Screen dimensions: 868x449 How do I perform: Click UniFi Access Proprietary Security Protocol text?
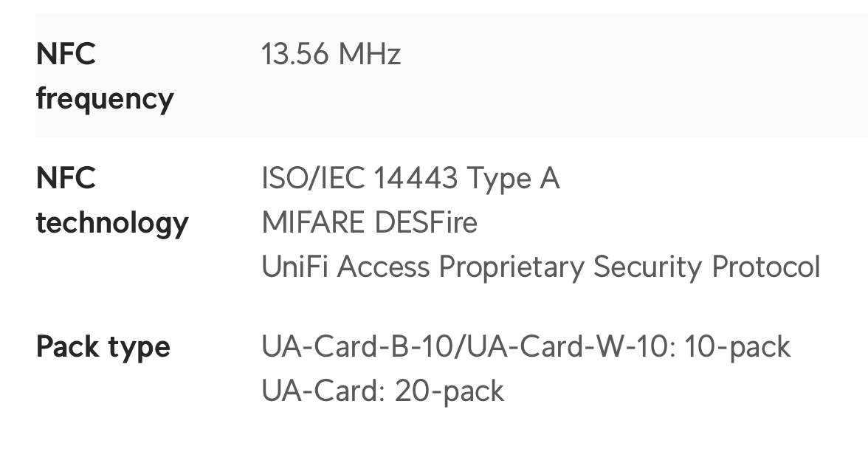tap(540, 267)
